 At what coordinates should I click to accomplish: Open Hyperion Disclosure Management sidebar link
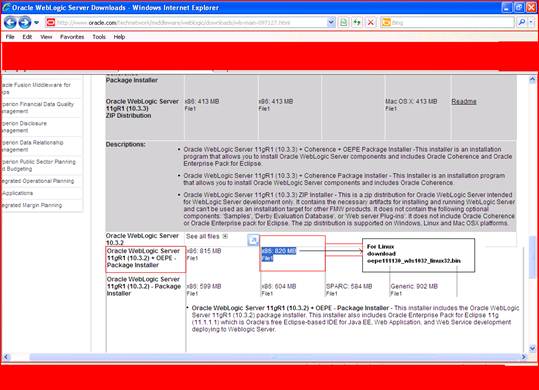pos(24,127)
